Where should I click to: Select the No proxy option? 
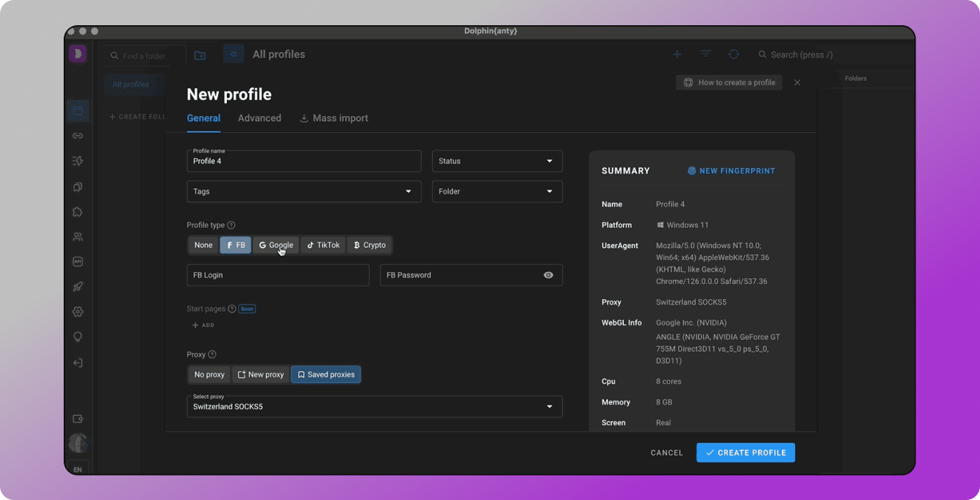coord(209,375)
